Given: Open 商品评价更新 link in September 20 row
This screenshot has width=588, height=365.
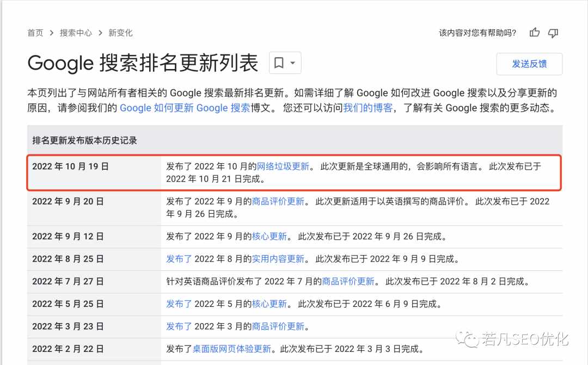Looking at the screenshot, I should click(278, 202).
